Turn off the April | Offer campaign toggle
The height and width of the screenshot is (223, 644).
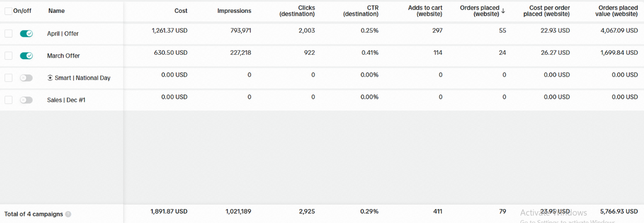point(26,34)
